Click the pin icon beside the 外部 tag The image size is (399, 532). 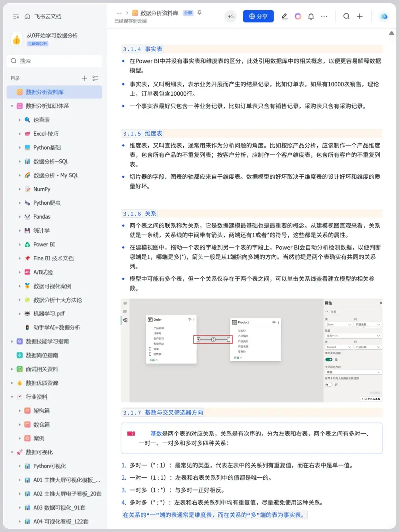[x=199, y=13]
